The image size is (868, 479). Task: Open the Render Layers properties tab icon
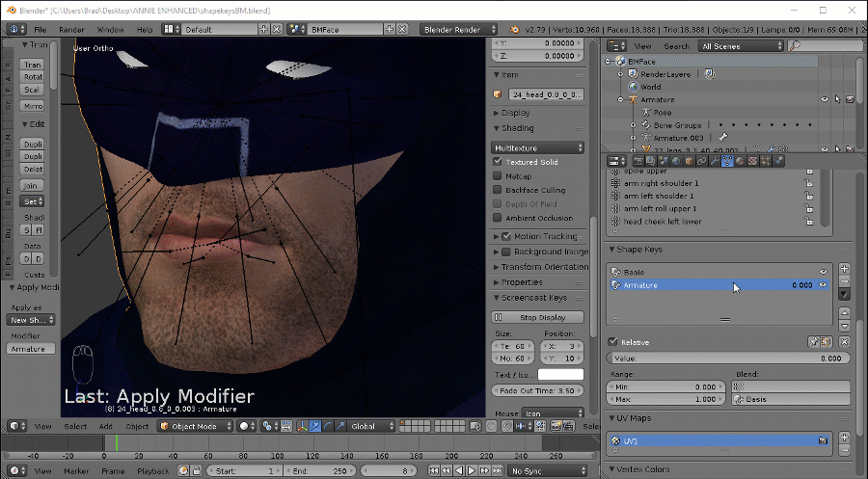pos(650,161)
